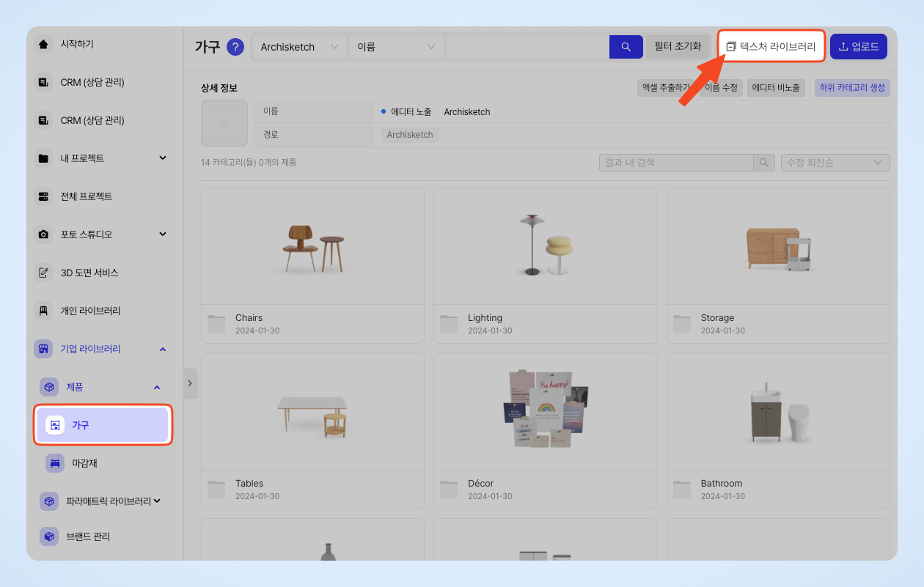This screenshot has width=924, height=587.
Task: Click the first CRM (상담 관리) icon
Action: pyautogui.click(x=43, y=82)
